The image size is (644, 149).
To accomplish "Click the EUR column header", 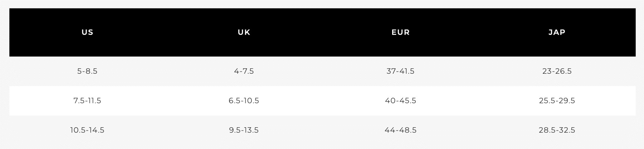I will 401,32.
